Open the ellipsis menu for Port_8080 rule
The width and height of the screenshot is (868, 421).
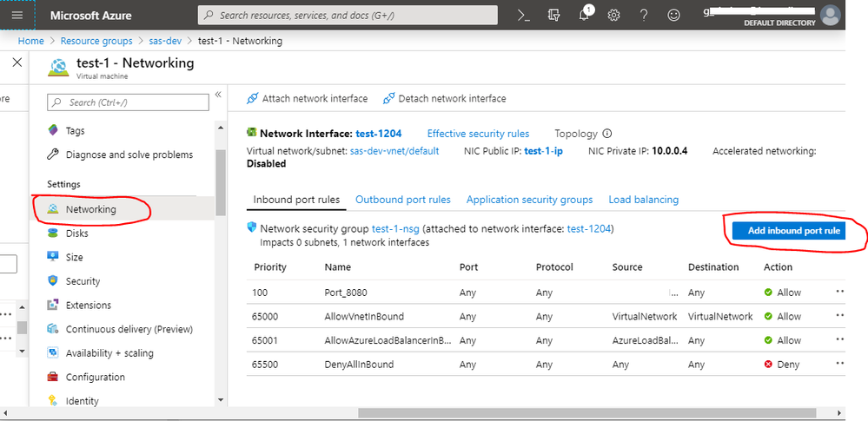[x=839, y=293]
